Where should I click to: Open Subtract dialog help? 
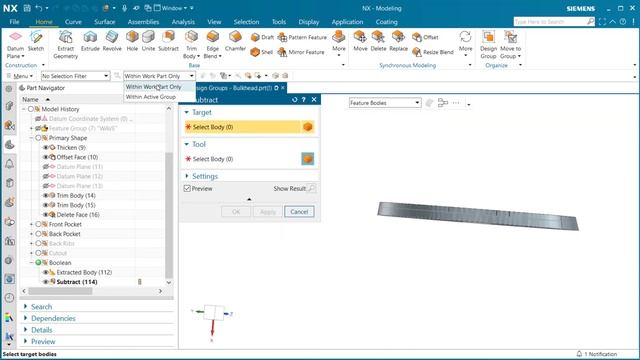[x=304, y=100]
